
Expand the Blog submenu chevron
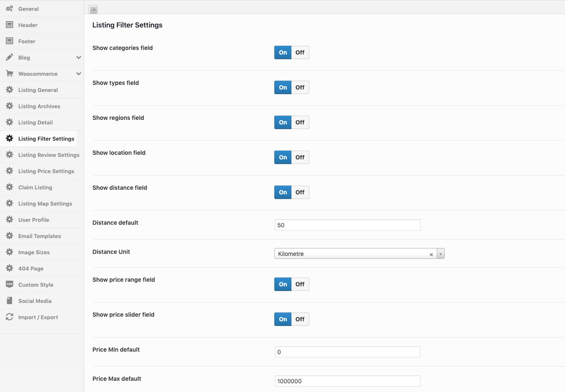pos(78,57)
